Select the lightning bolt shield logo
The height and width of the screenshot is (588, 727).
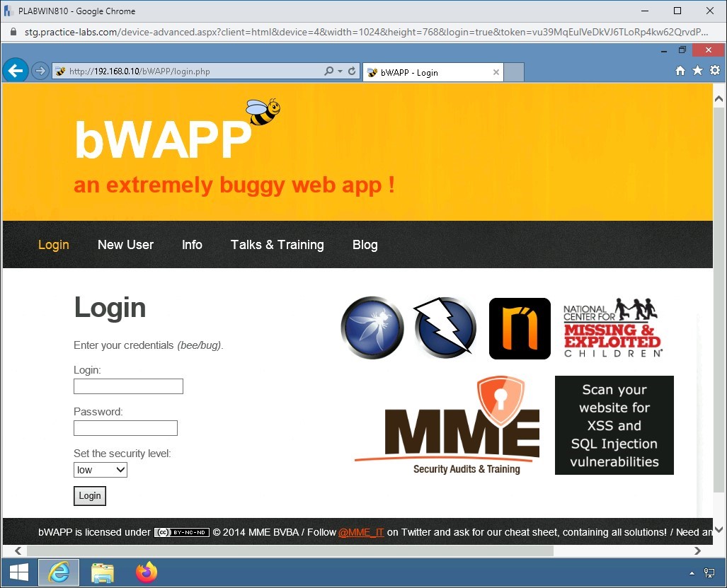445,328
